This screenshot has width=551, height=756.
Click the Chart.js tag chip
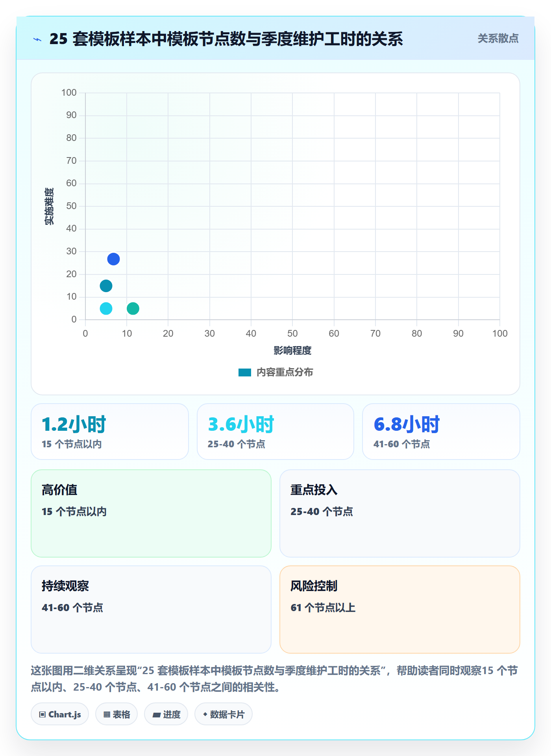click(x=60, y=714)
